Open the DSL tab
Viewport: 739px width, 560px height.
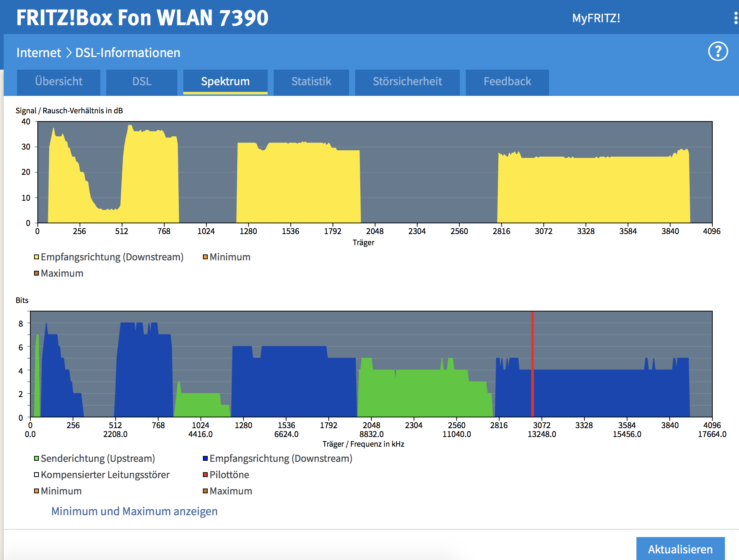(142, 81)
